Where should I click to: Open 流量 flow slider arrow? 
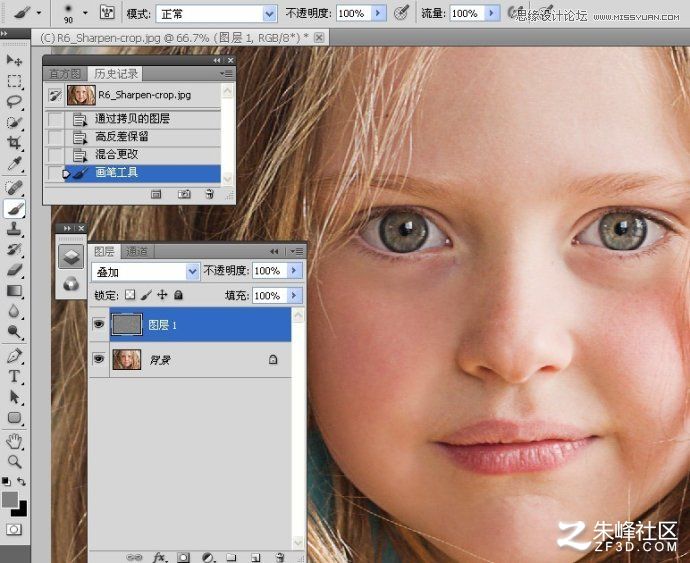(492, 13)
